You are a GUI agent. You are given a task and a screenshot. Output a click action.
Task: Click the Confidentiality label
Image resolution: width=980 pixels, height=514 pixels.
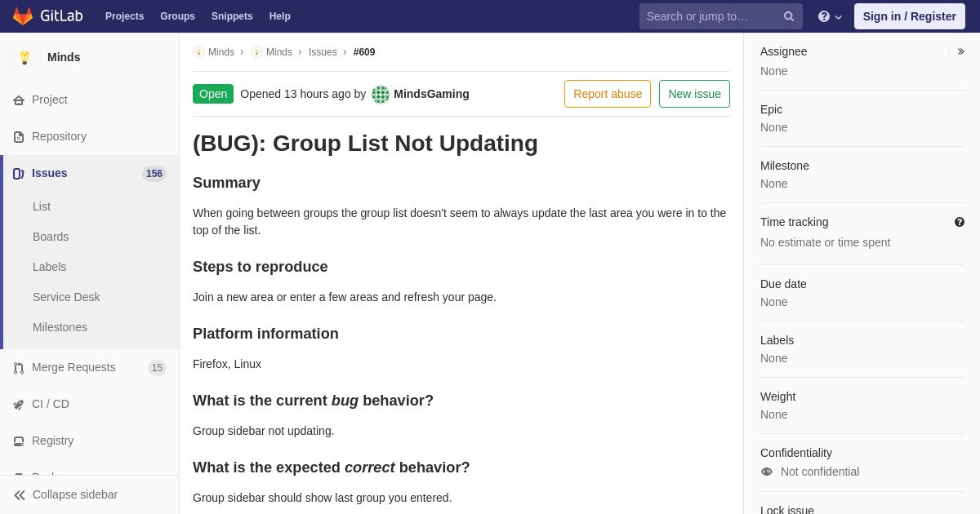(796, 453)
